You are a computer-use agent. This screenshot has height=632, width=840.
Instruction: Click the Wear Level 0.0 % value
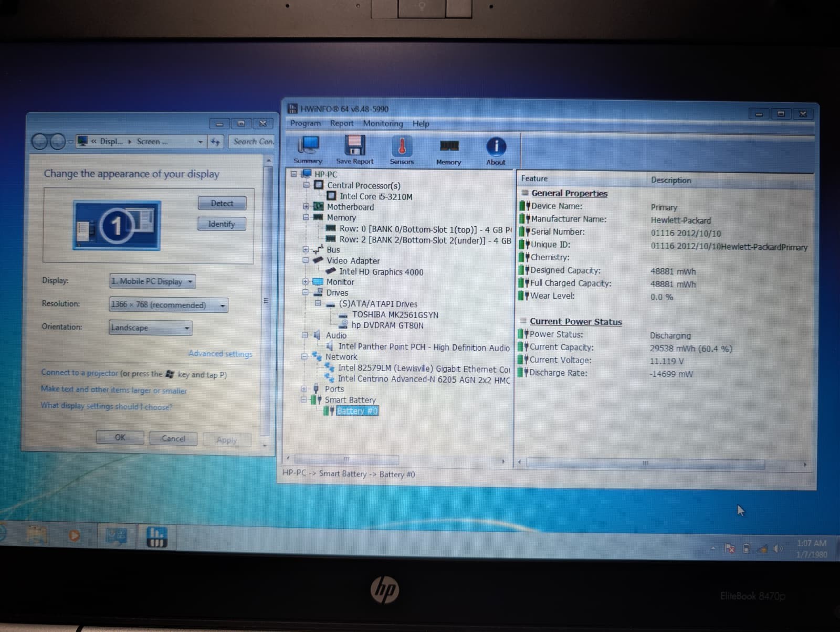point(661,297)
